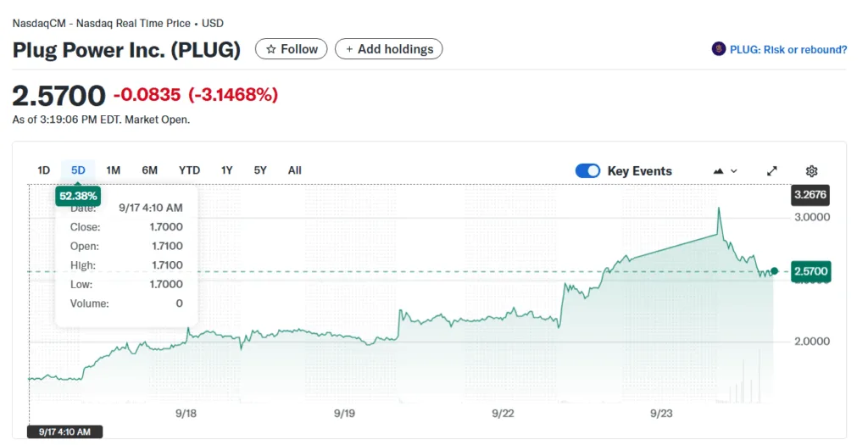Open chart settings gear
This screenshot has width=868, height=445.
pyautogui.click(x=811, y=171)
